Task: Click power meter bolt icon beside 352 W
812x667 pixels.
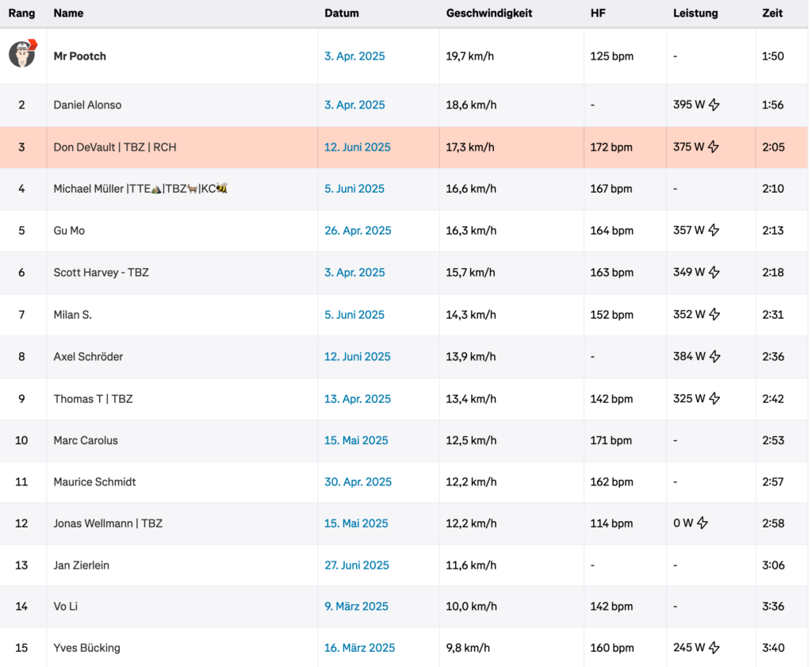Action: click(714, 314)
